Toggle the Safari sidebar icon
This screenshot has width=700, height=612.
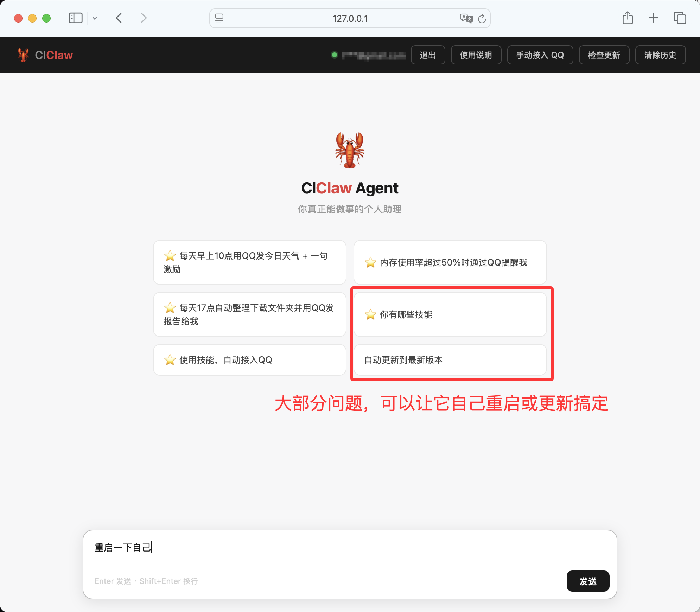click(75, 18)
